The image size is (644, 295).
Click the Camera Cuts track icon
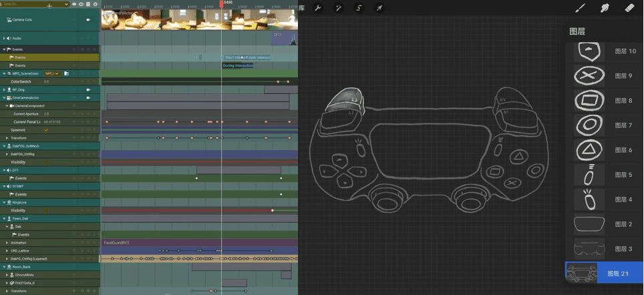9,20
